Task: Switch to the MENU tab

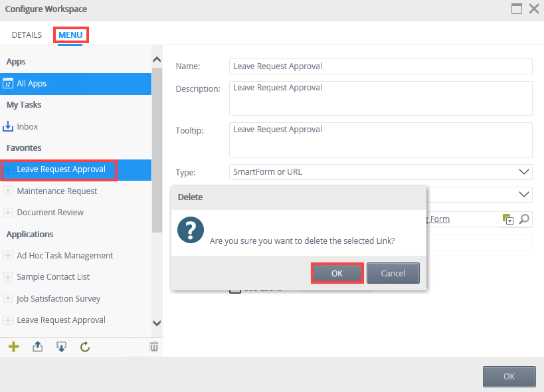Action: [70, 35]
